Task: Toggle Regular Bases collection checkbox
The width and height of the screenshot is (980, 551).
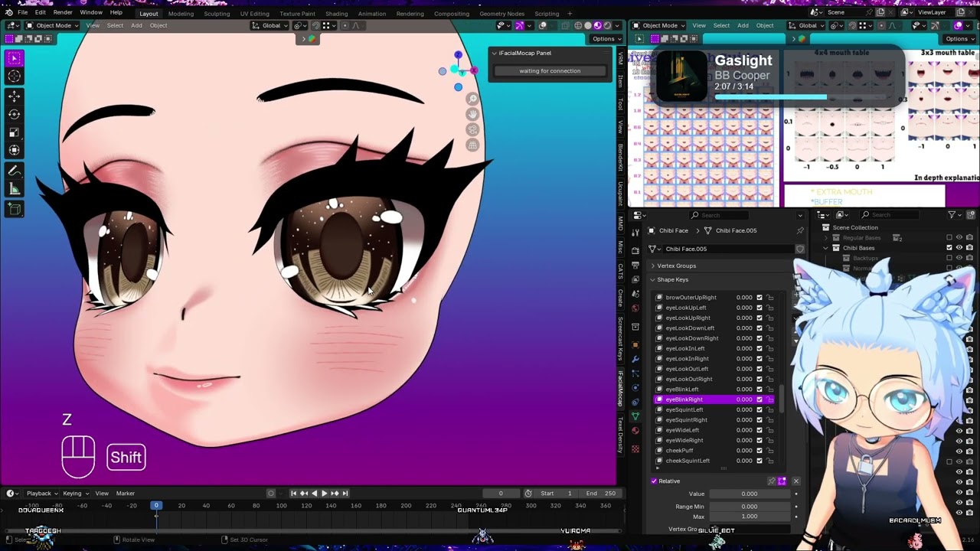Action: pos(949,238)
